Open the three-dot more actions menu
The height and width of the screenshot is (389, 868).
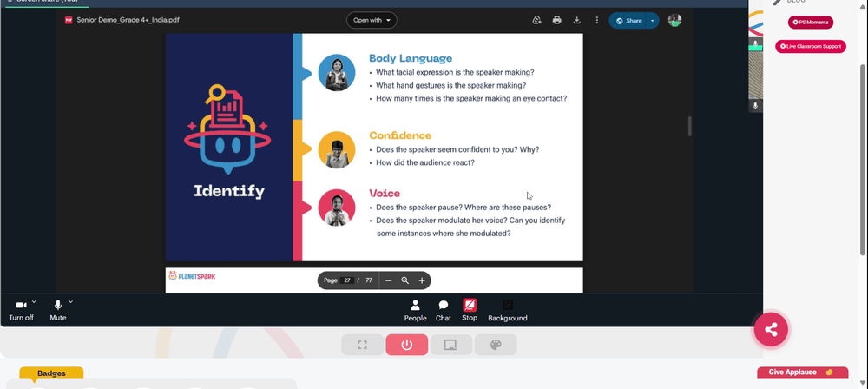(597, 21)
